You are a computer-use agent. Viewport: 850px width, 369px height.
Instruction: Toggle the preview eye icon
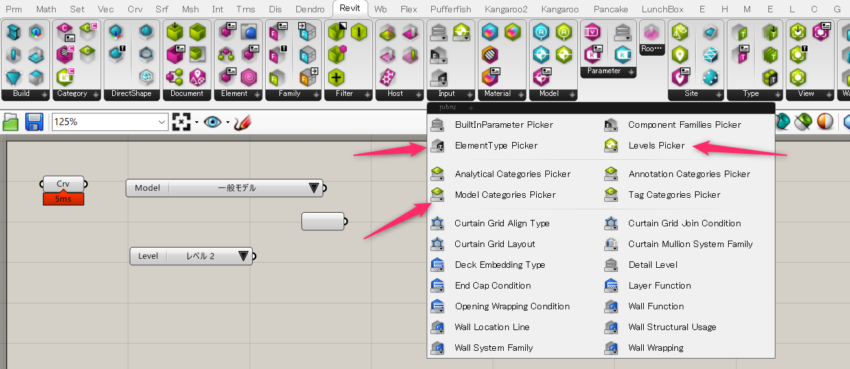212,122
